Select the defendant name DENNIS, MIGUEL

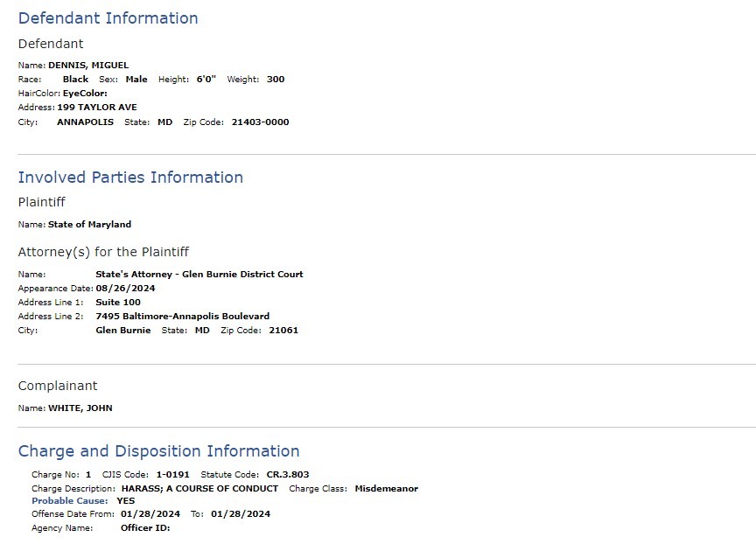[x=88, y=65]
